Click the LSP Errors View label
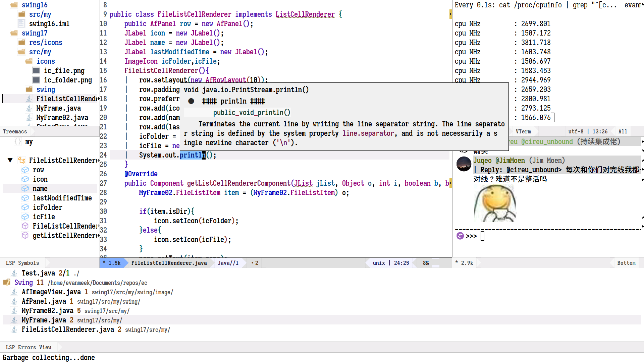The image size is (644, 362). point(29,347)
